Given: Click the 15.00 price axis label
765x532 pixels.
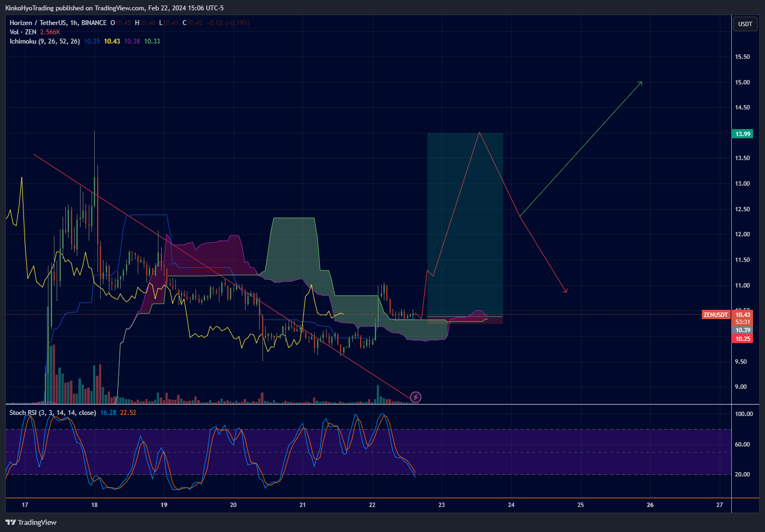Looking at the screenshot, I should click(742, 82).
